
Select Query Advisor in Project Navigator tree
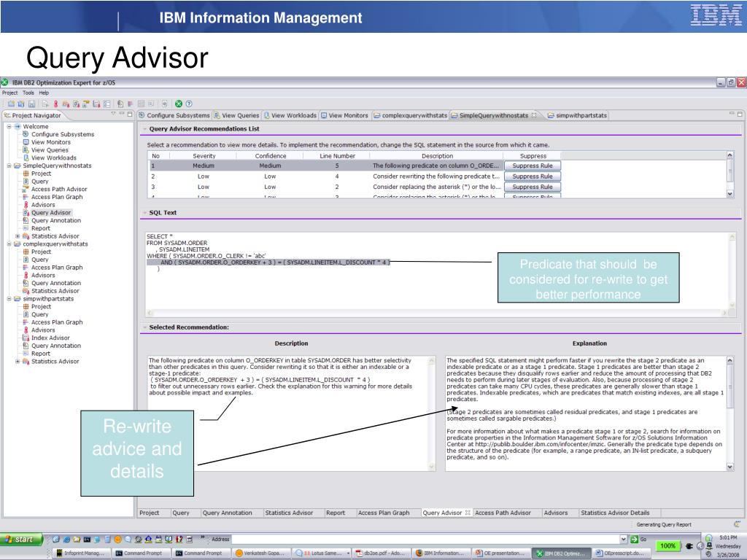(x=51, y=213)
